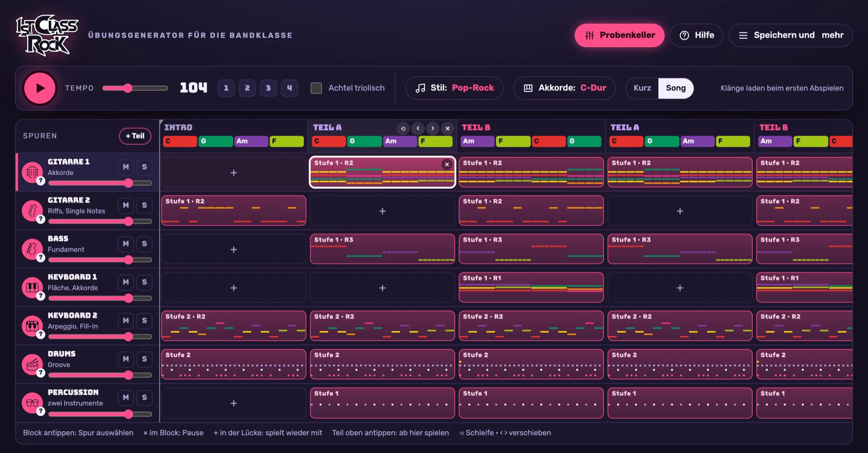
Task: Solo the Keyboard 1 track
Action: (x=145, y=282)
